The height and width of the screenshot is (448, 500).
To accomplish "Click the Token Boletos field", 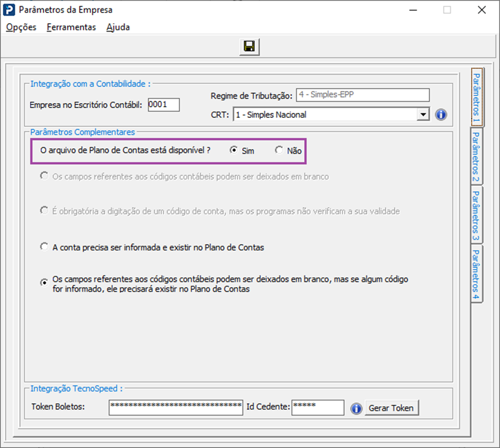I will 176,407.
